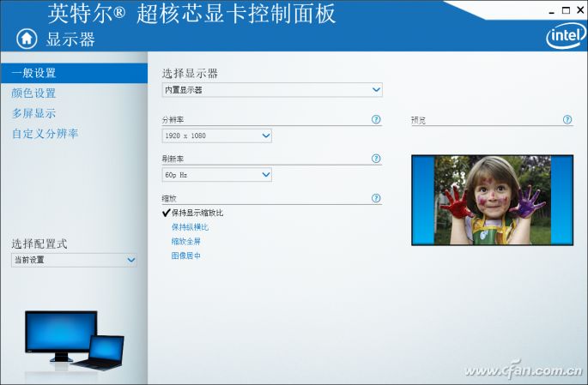Click the 选择显示器 label
Viewport: 588px width, 385px height.
click(190, 74)
